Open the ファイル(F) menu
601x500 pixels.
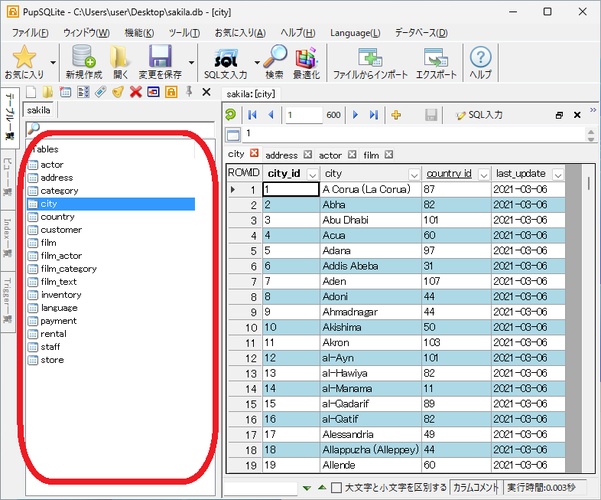coord(30,33)
